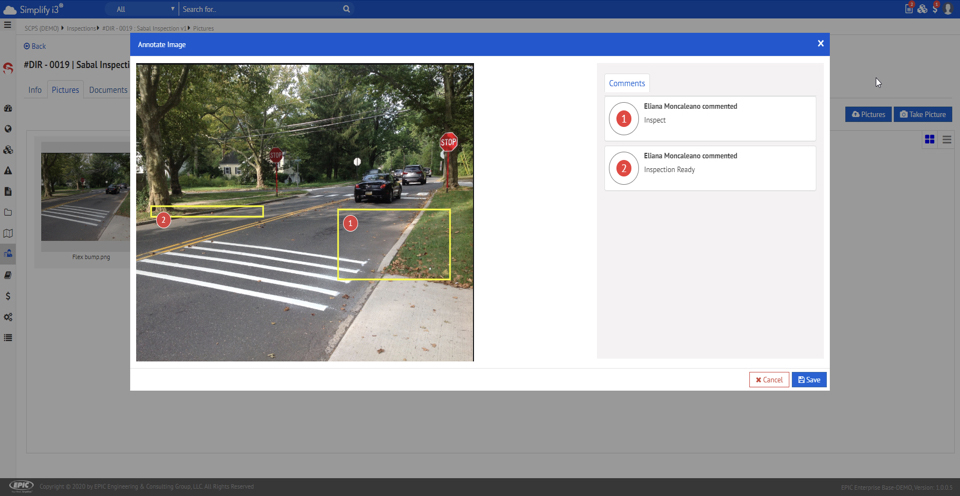Click the search magnifier icon
The width and height of the screenshot is (960, 496).
346,9
